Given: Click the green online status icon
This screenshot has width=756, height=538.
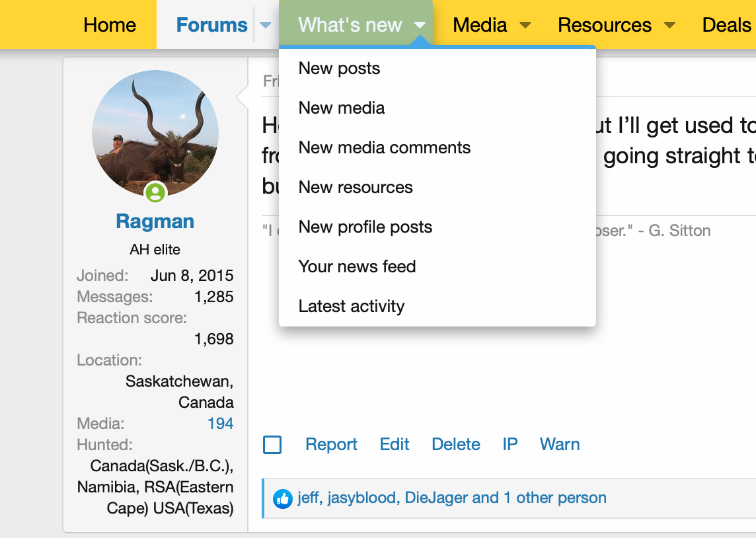Looking at the screenshot, I should (155, 192).
